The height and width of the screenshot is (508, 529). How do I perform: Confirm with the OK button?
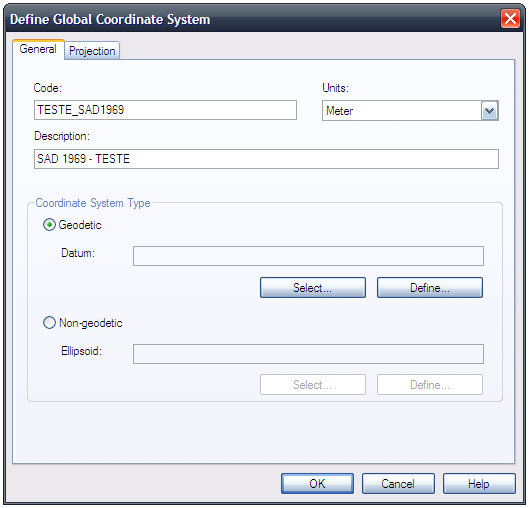tap(317, 484)
